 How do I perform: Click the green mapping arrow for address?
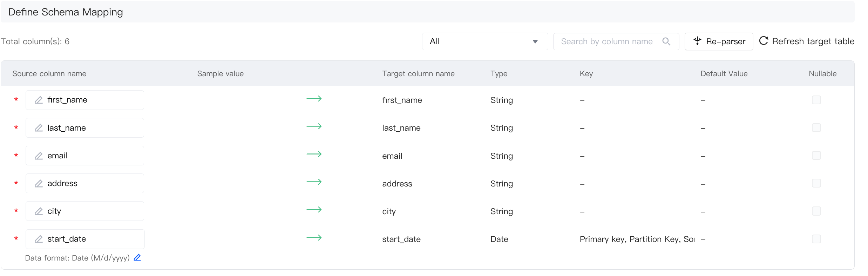[x=314, y=182]
